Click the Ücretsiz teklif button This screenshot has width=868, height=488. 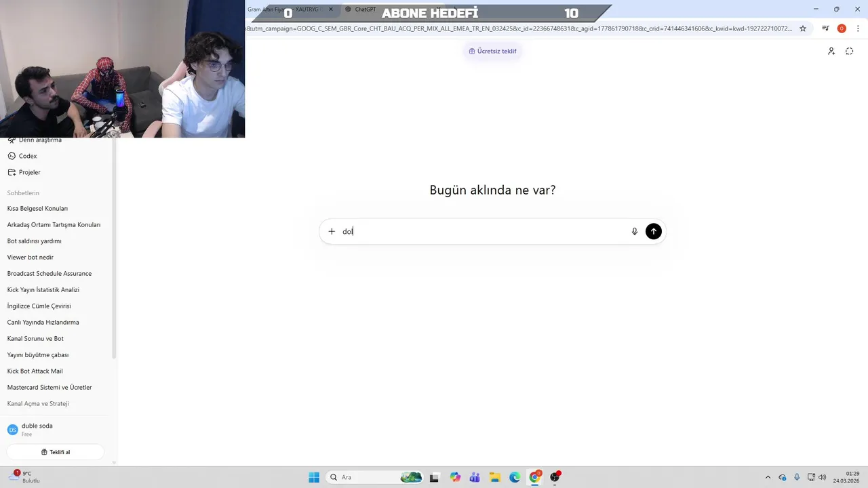493,51
